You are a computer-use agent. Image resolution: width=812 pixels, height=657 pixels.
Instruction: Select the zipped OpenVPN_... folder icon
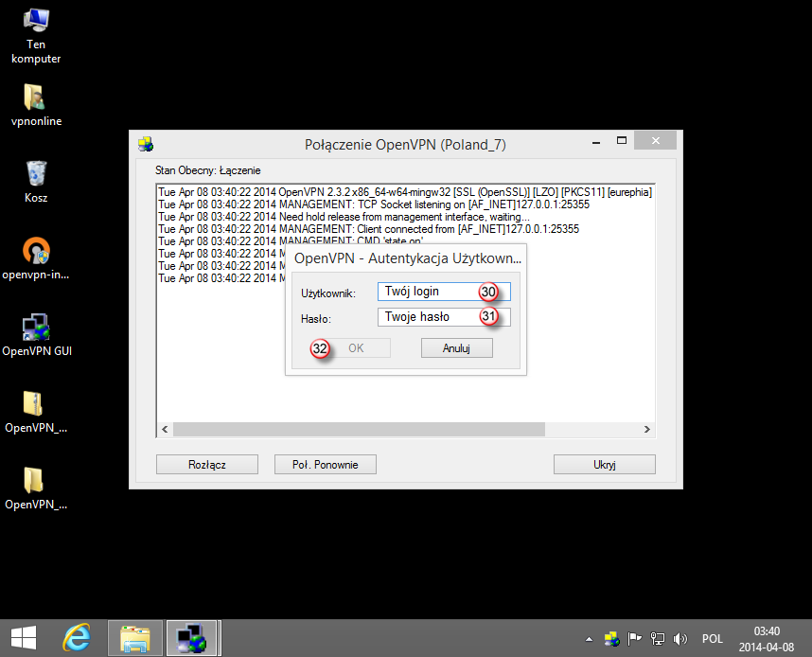point(36,412)
